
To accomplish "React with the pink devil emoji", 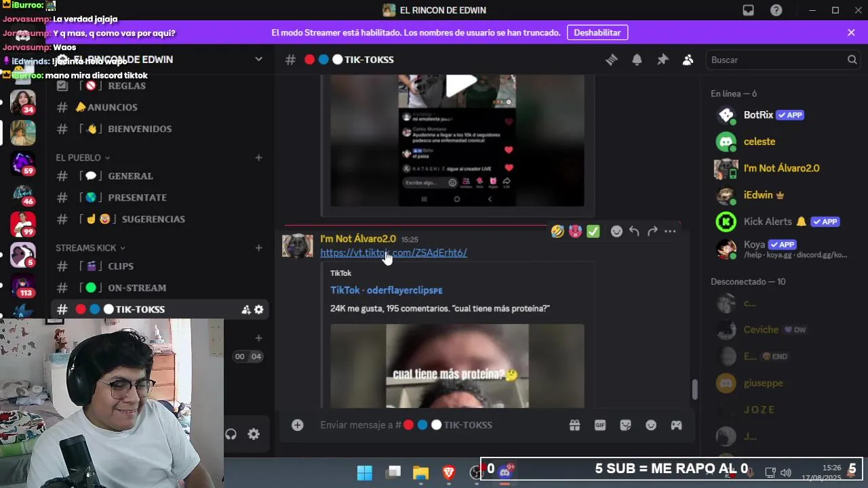I will point(575,231).
